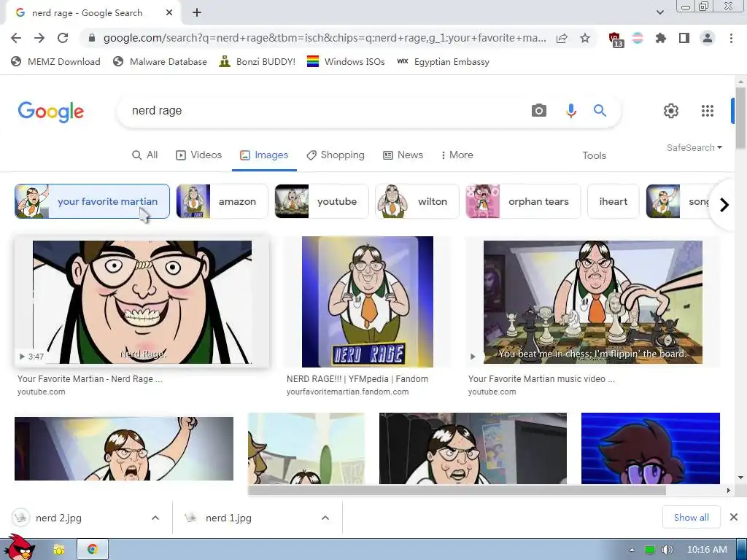Click the blue magnifier search button
The width and height of the screenshot is (747, 560).
(600, 111)
